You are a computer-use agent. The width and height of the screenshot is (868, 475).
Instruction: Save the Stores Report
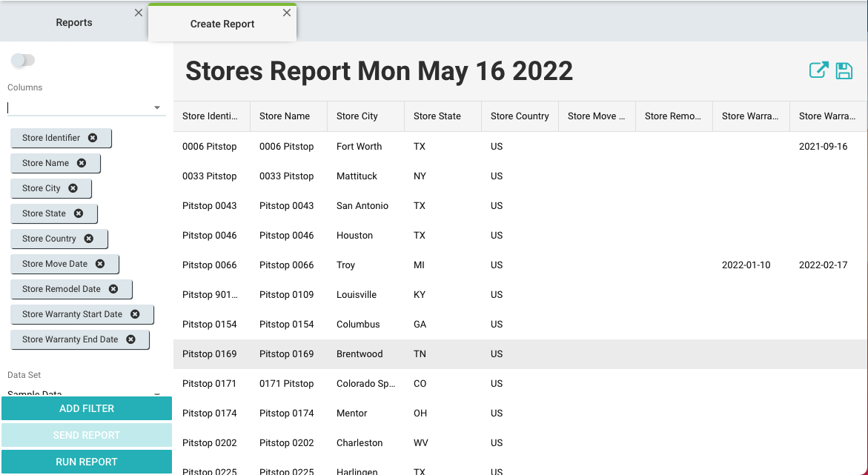(844, 70)
